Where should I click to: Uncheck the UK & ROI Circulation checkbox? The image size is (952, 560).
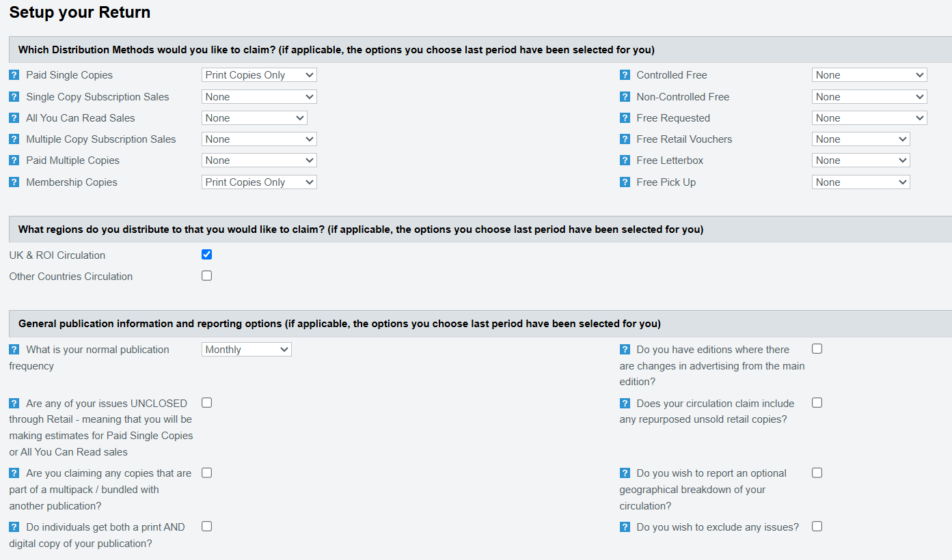click(207, 255)
